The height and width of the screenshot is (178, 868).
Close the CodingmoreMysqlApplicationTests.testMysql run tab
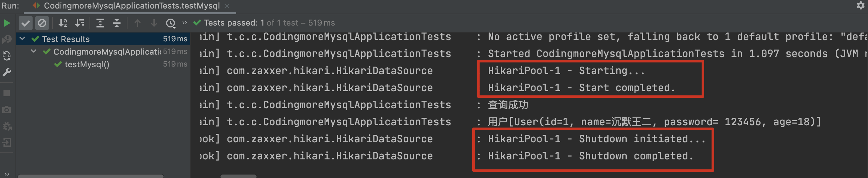pyautogui.click(x=227, y=6)
